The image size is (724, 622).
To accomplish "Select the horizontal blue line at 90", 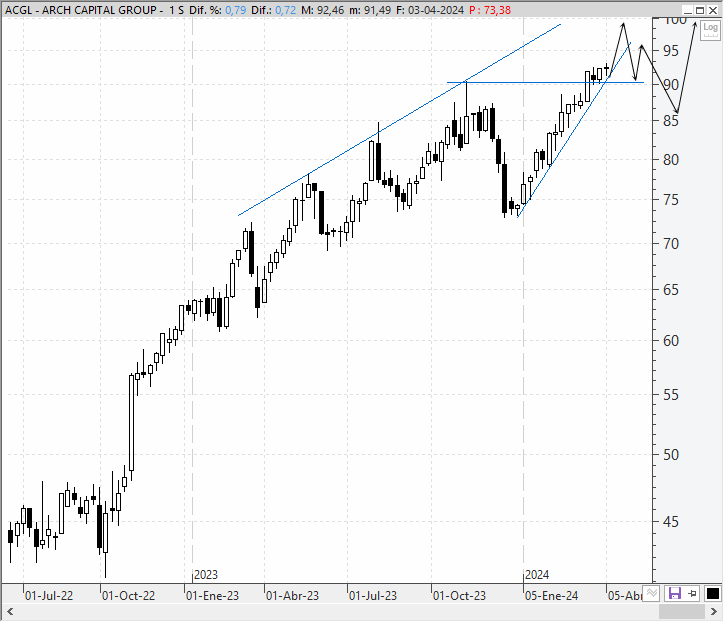I will point(545,83).
